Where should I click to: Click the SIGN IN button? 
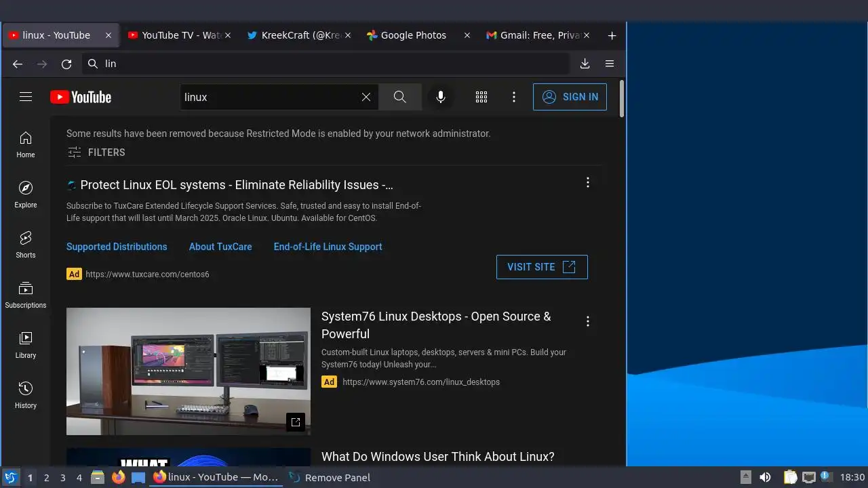click(x=570, y=97)
